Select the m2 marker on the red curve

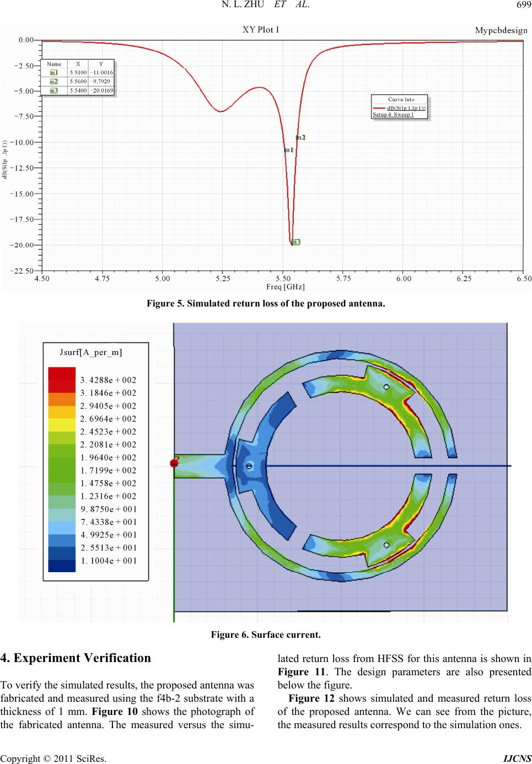coord(300,138)
